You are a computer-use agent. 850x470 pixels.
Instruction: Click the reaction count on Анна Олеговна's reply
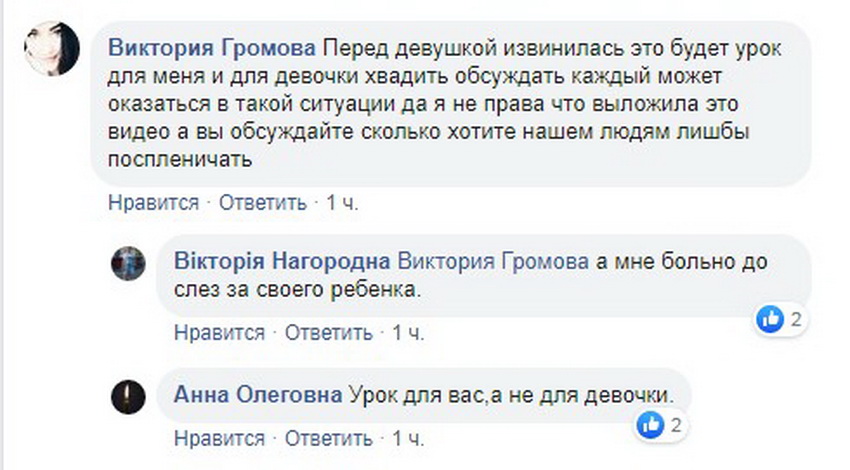pos(677,427)
